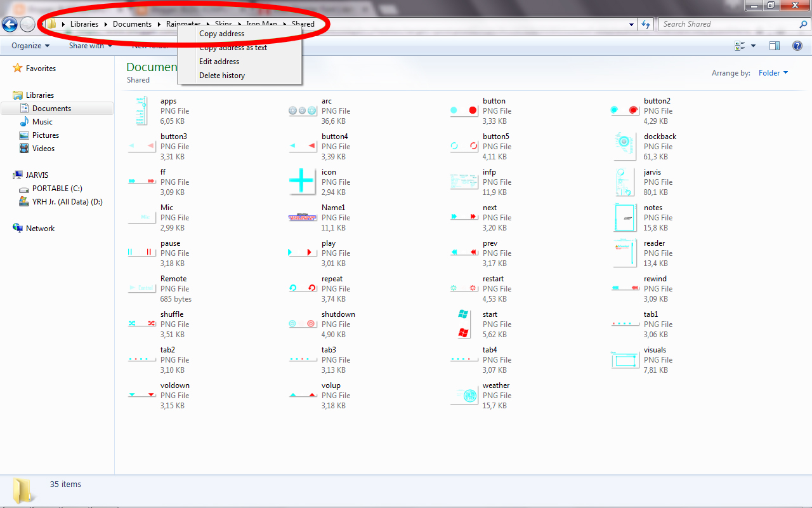Open the view options dropdown arrow
812x508 pixels.
click(753, 46)
